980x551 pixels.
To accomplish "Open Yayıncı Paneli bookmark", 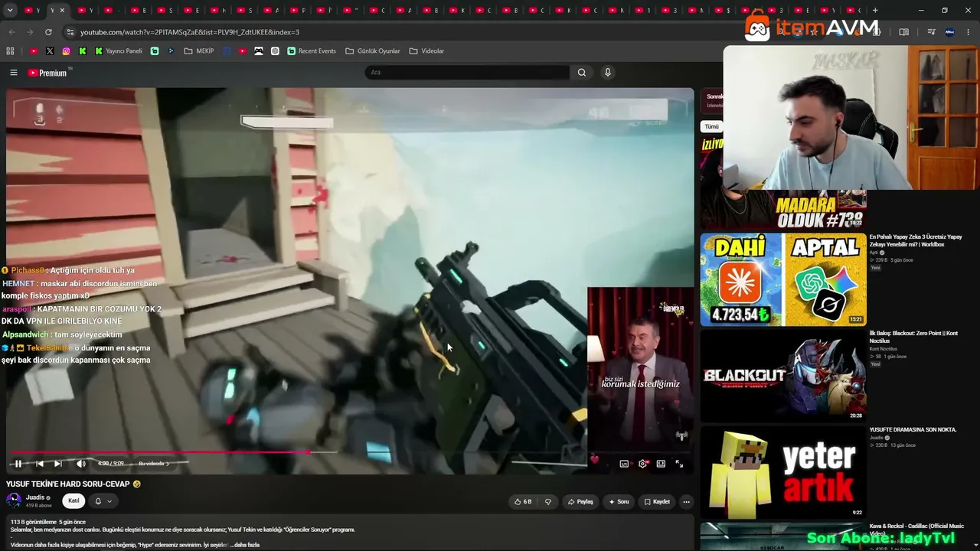I will [119, 51].
